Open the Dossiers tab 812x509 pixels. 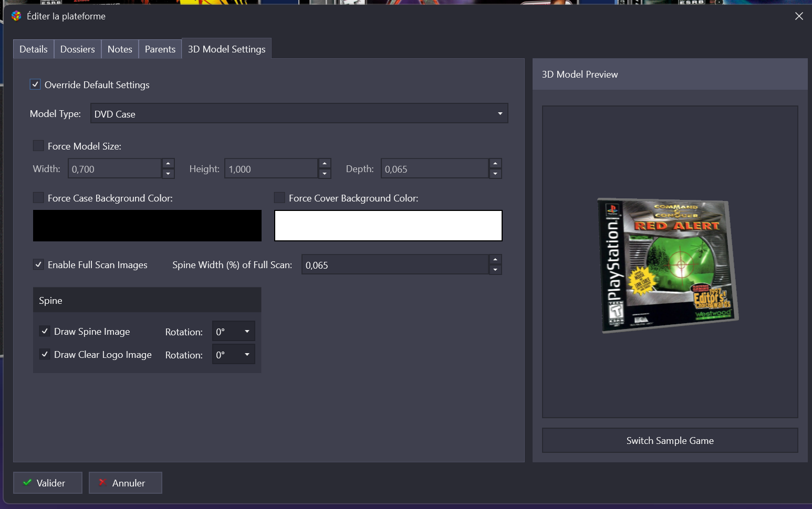[78, 49]
